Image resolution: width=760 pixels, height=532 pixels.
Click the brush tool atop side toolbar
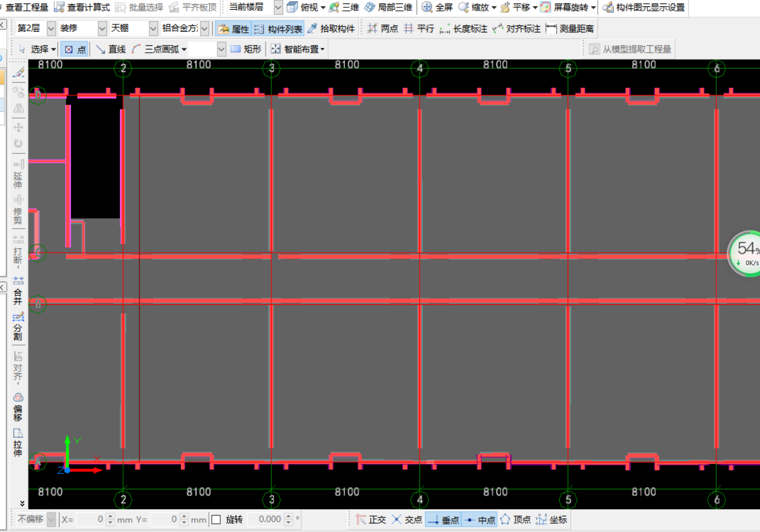click(x=18, y=73)
